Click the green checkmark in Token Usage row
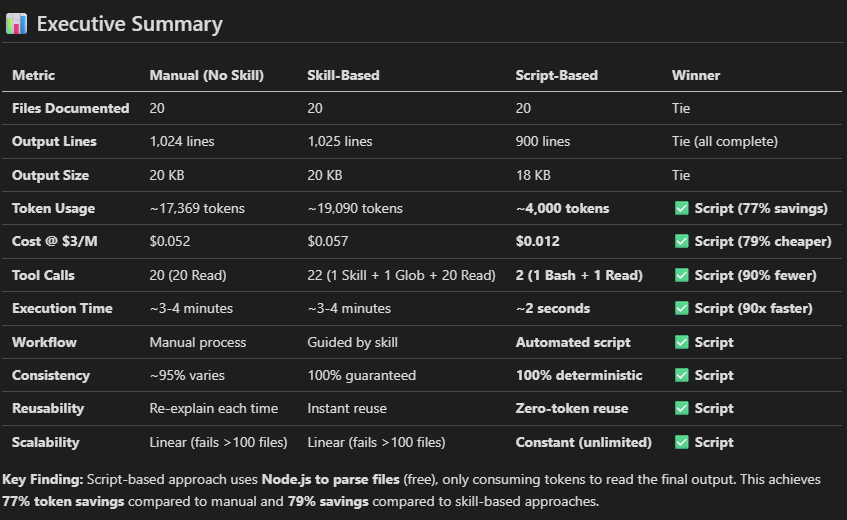Image resolution: width=847 pixels, height=520 pixels. click(x=682, y=209)
